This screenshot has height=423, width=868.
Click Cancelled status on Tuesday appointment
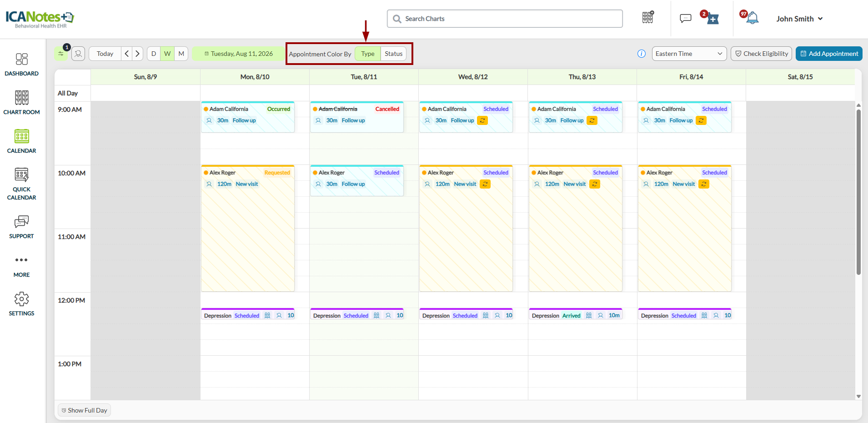tap(387, 109)
